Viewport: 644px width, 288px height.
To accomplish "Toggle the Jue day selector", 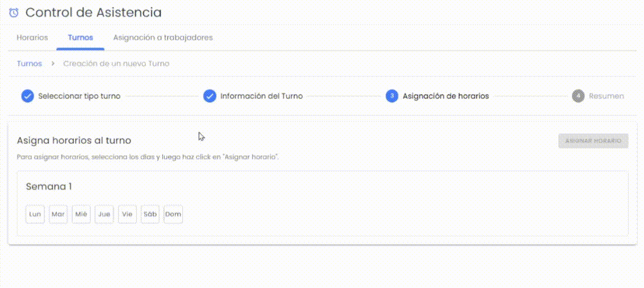I will [x=104, y=214].
